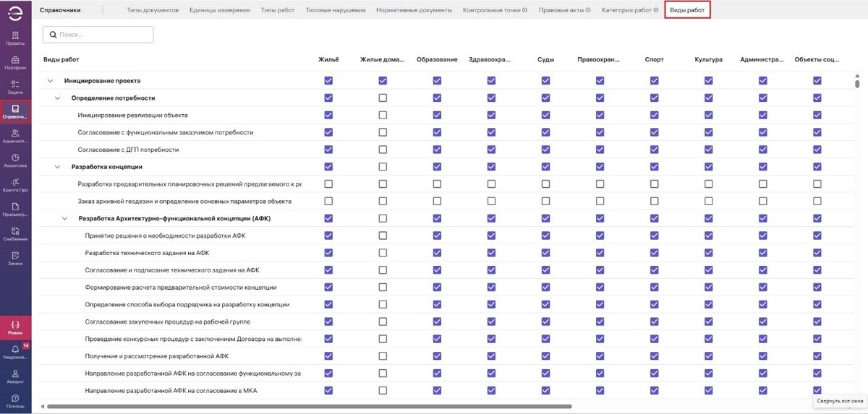
Task: Click the Режим braces icon
Action: [15, 327]
